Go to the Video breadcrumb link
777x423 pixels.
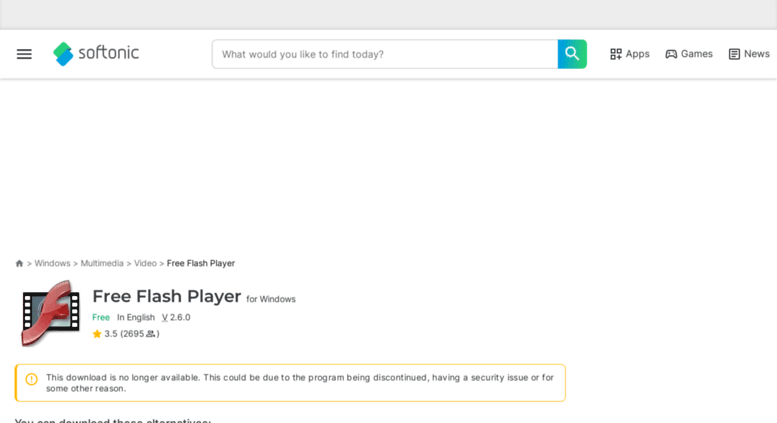pos(145,263)
